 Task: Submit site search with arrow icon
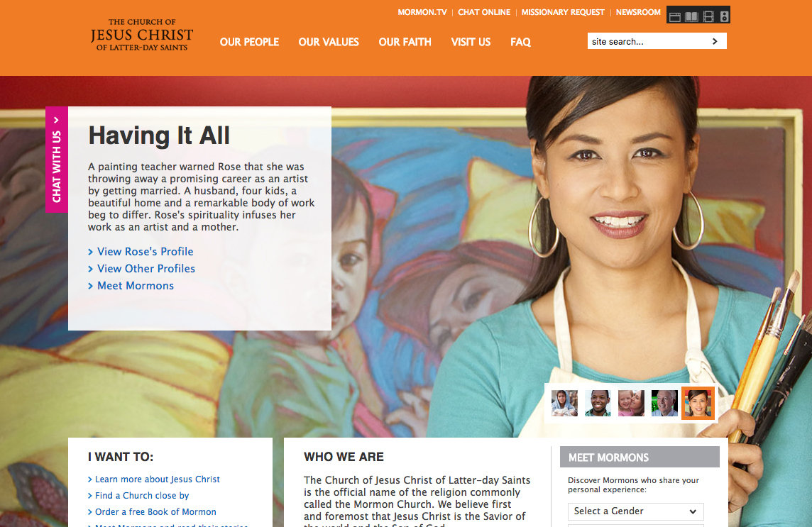(x=715, y=41)
